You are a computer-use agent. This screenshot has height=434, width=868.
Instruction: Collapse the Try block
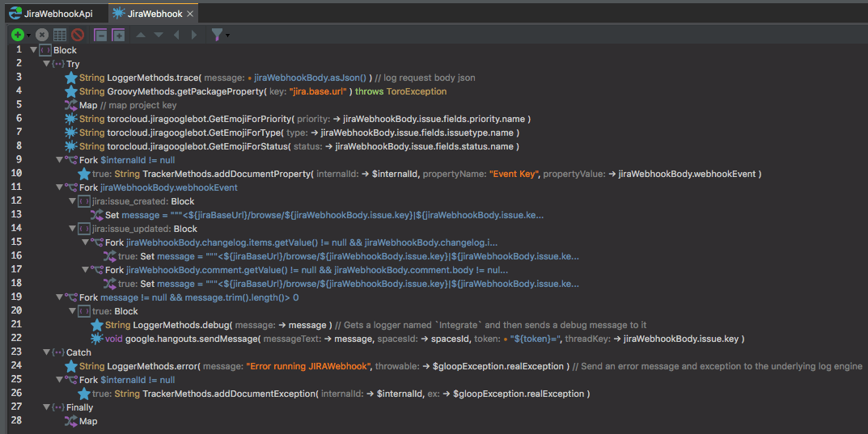pos(46,64)
